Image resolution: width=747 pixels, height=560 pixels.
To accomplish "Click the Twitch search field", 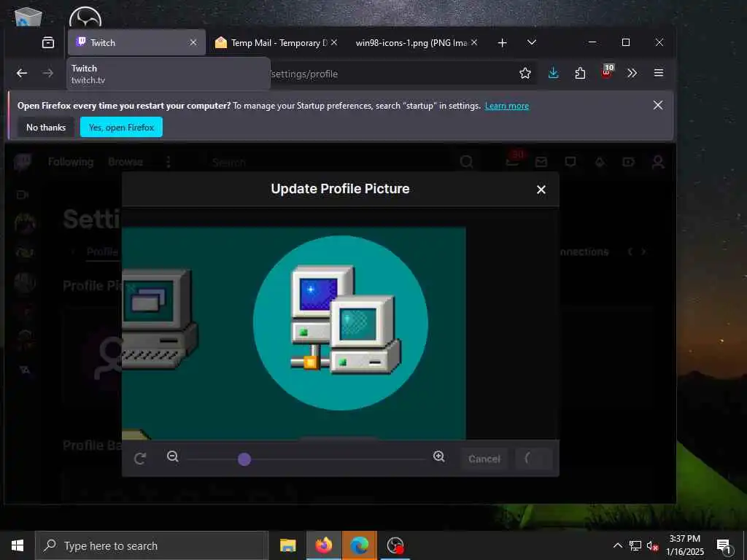I will point(329,163).
